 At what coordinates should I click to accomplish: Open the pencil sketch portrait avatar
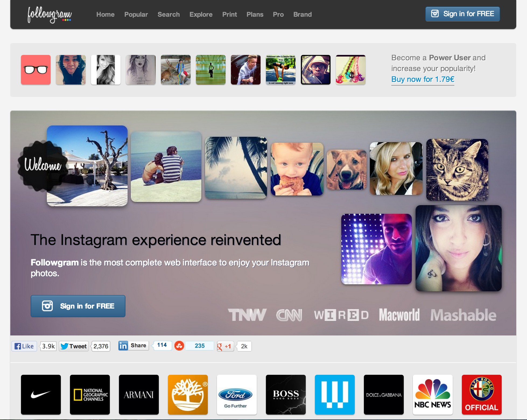coord(141,70)
